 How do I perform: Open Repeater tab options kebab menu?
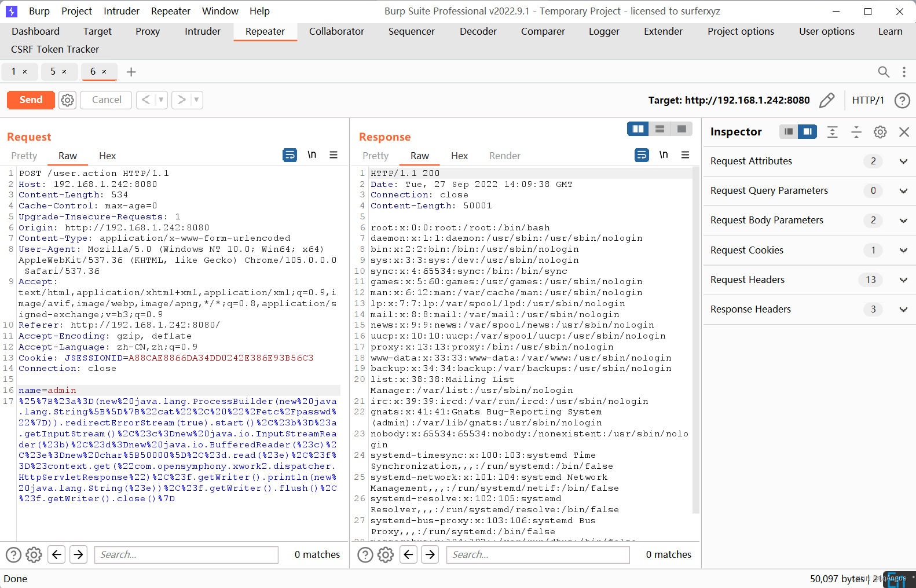click(904, 72)
